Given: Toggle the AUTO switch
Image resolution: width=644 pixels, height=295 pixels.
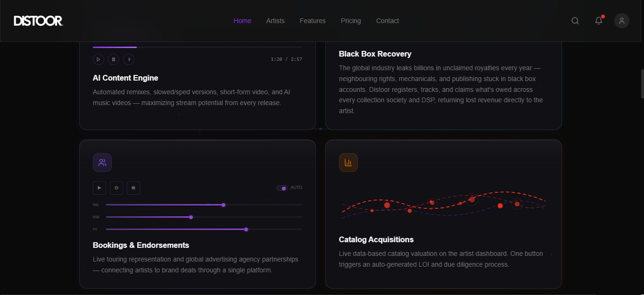Looking at the screenshot, I should point(281,188).
